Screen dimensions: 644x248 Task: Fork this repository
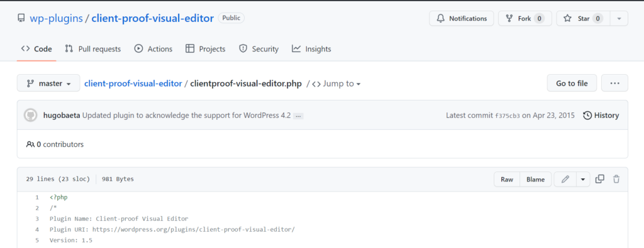point(525,18)
